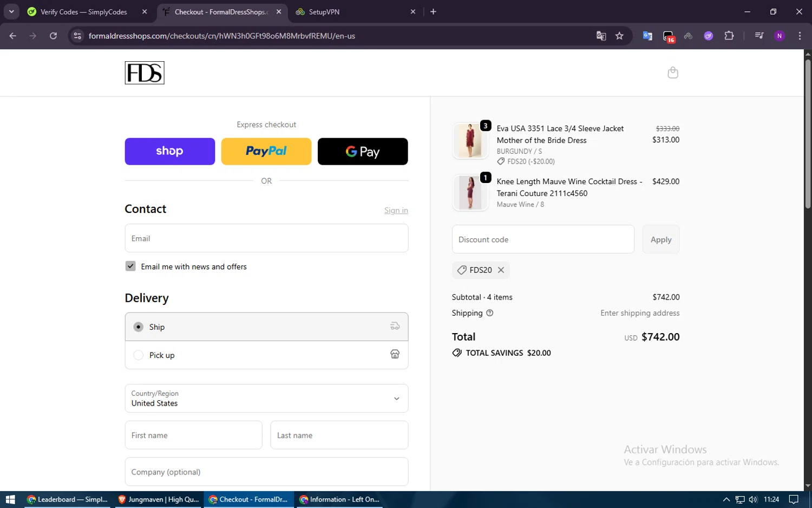The height and width of the screenshot is (508, 812).
Task: Click into the Last name field
Action: (x=339, y=435)
